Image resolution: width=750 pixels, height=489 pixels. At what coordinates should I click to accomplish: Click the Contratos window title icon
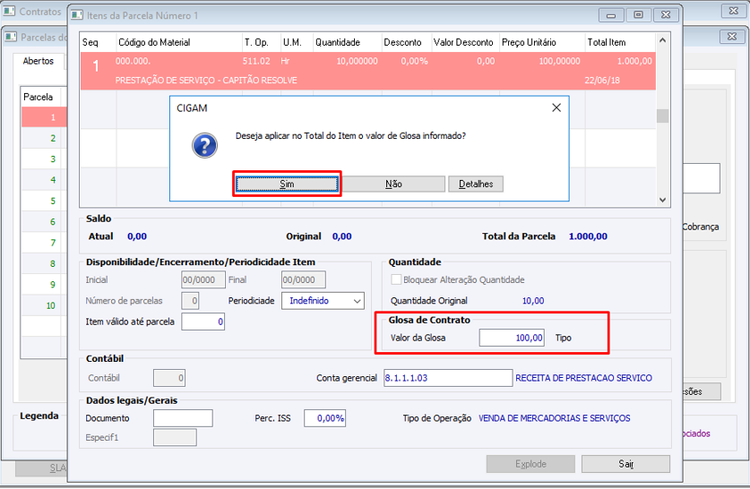coord(9,11)
